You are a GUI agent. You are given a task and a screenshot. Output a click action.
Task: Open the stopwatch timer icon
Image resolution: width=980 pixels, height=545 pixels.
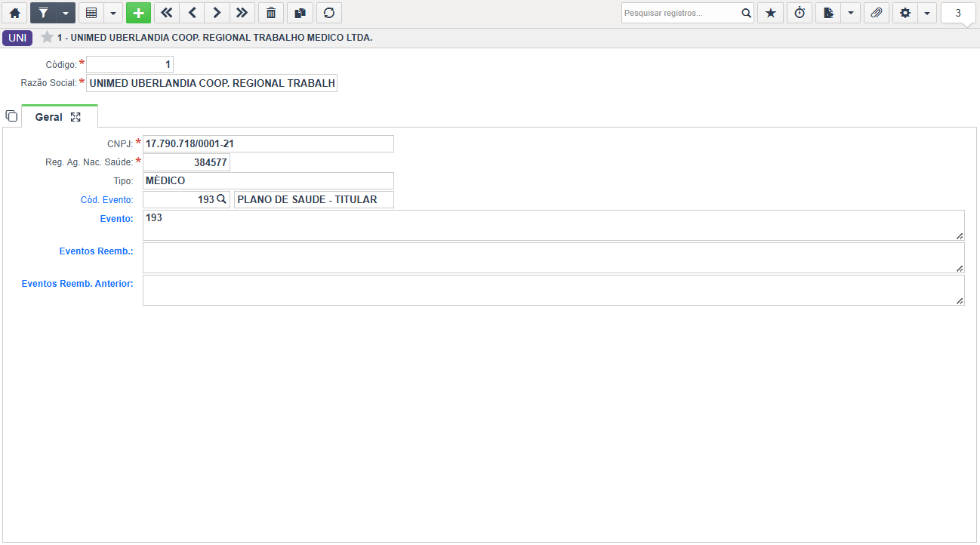[800, 13]
